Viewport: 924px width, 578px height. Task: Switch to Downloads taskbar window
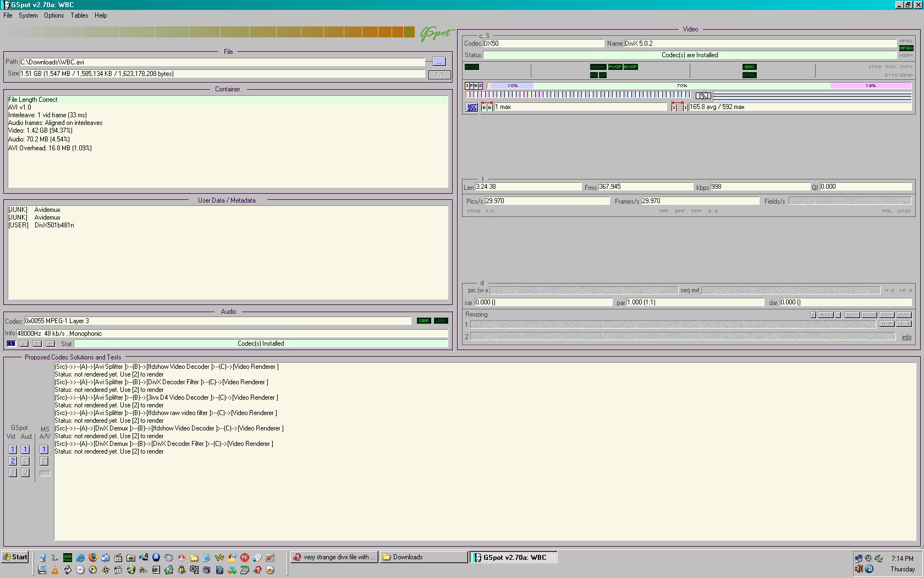[423, 557]
